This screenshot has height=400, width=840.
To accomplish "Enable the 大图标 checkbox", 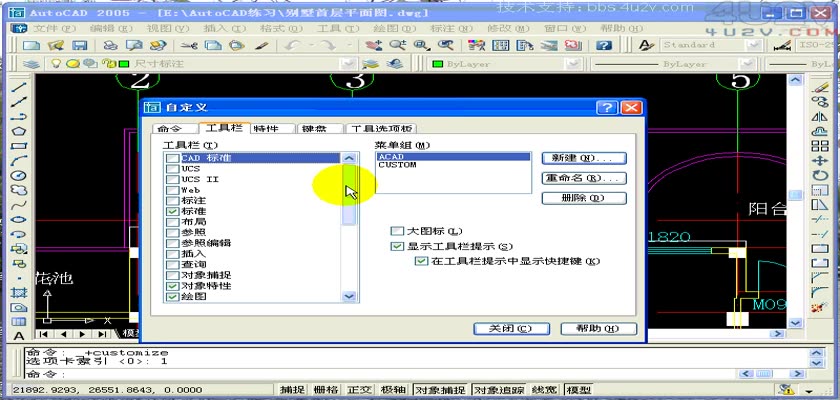I will tap(397, 231).
